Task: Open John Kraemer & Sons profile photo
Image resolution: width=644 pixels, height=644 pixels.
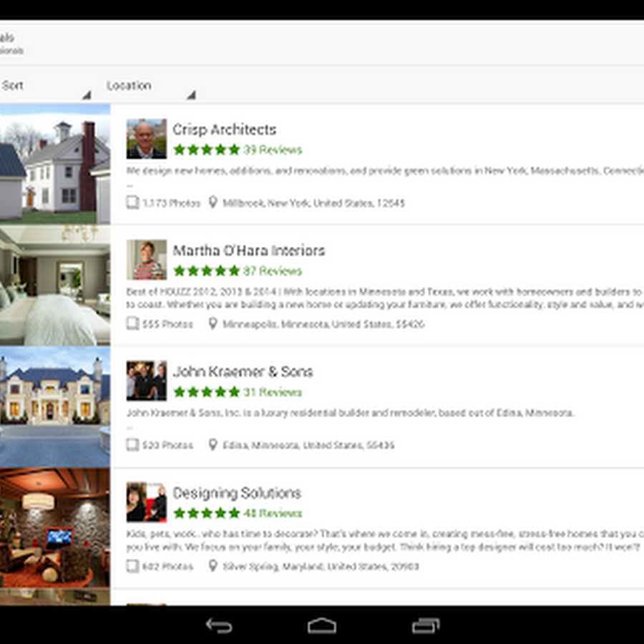Action: tap(146, 381)
